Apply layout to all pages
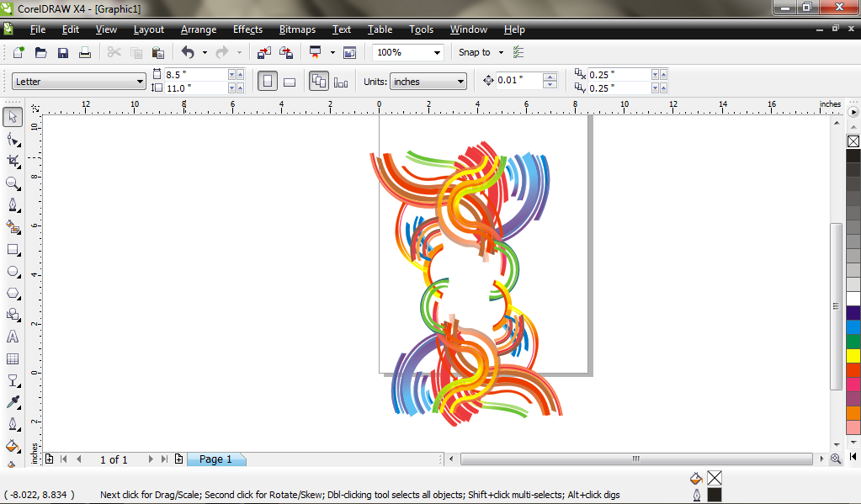Viewport: 861px width, 504px height. coord(319,82)
